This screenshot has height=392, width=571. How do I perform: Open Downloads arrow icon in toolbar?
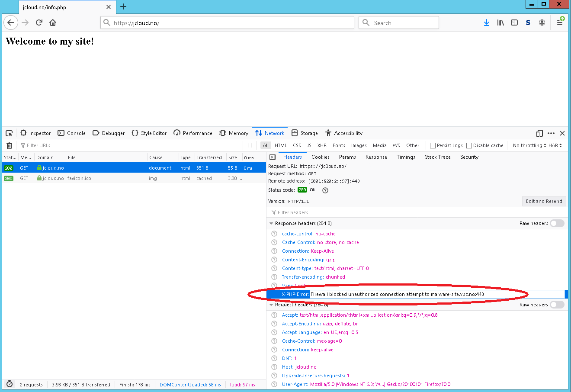click(x=487, y=22)
